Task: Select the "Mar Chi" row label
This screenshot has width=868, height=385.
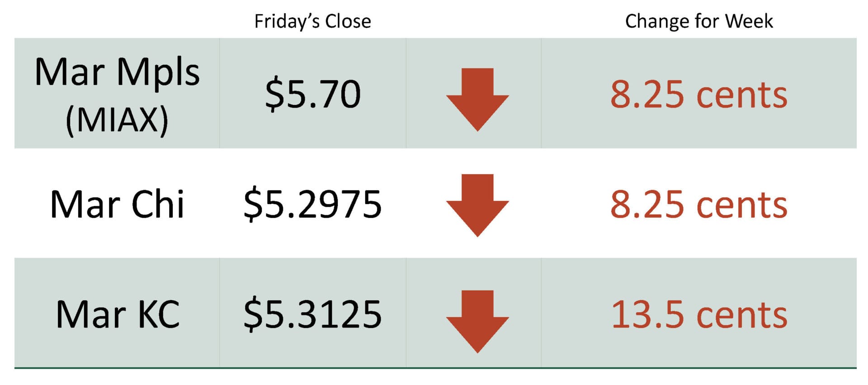Action: pos(117,204)
